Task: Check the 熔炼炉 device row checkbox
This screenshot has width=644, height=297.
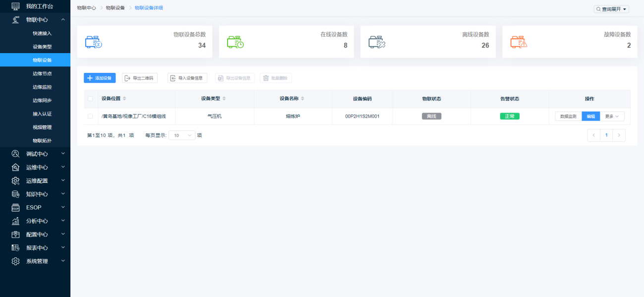Action: (x=90, y=116)
